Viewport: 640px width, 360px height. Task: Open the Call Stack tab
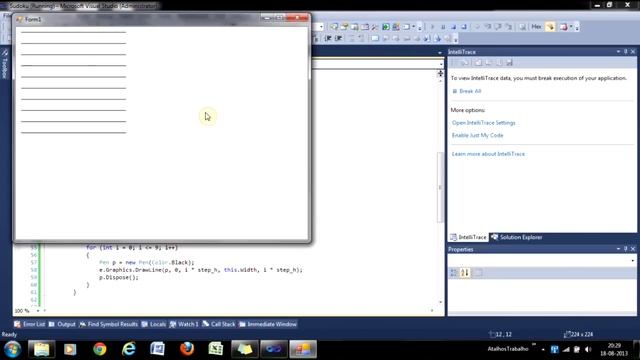[x=218, y=324]
